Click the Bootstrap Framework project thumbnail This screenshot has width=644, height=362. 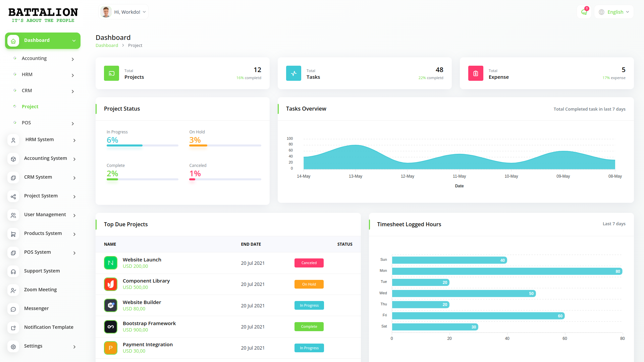111,326
